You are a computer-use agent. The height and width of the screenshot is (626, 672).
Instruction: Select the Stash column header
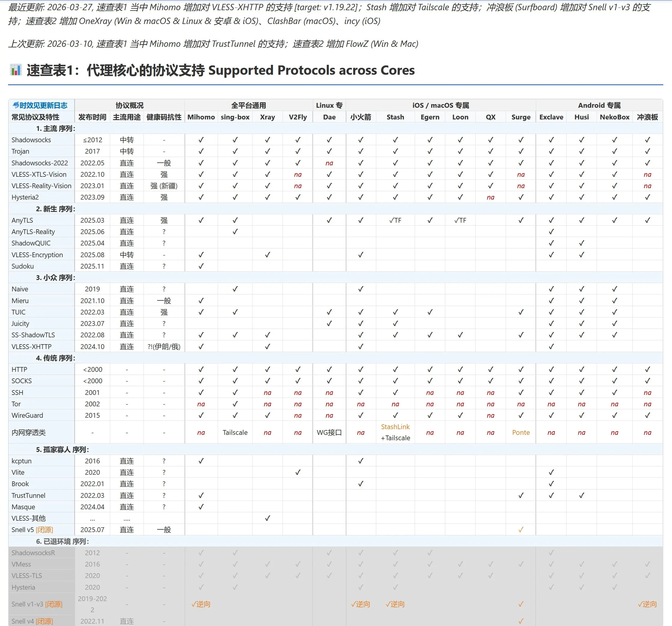pos(395,117)
